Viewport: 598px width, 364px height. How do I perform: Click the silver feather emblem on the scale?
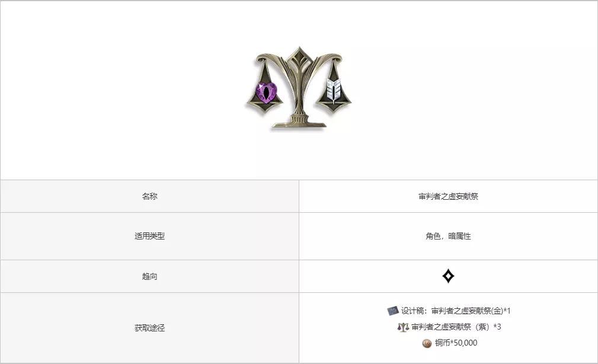click(x=333, y=91)
